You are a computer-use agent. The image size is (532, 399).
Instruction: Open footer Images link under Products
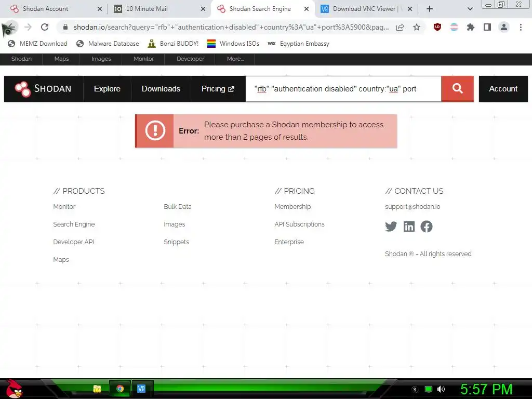[175, 224]
